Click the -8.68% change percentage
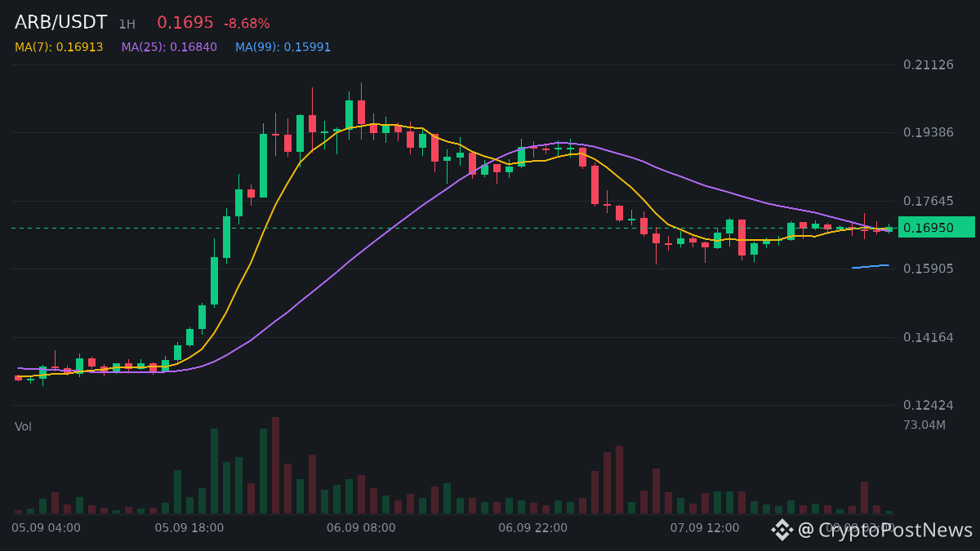 coord(247,24)
